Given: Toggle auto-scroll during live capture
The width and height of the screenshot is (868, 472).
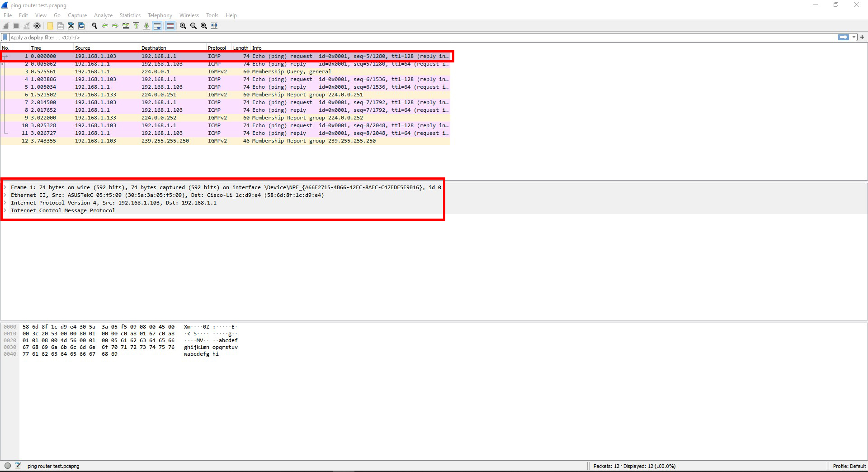Looking at the screenshot, I should 157,26.
